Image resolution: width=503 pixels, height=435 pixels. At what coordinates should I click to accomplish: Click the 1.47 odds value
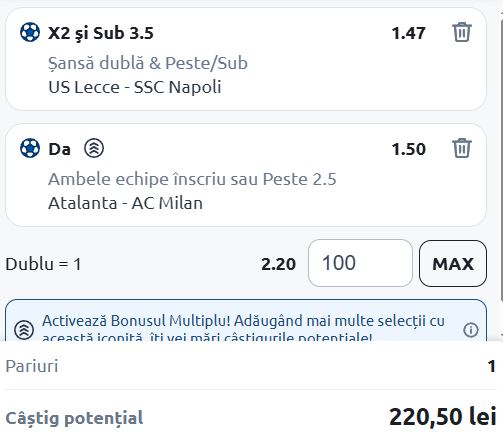point(408,33)
